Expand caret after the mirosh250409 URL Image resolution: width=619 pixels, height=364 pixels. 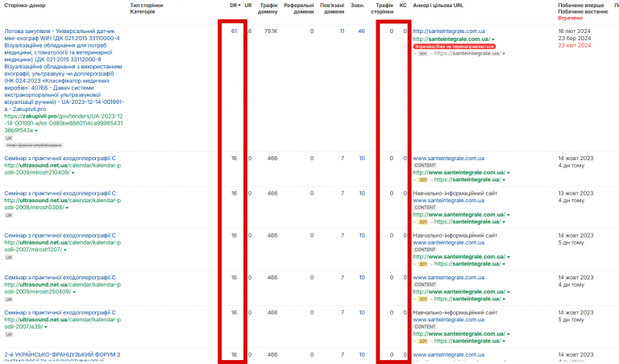click(x=74, y=292)
